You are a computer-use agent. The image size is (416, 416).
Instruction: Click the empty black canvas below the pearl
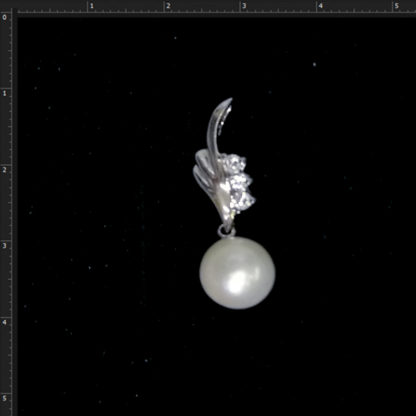[237, 360]
